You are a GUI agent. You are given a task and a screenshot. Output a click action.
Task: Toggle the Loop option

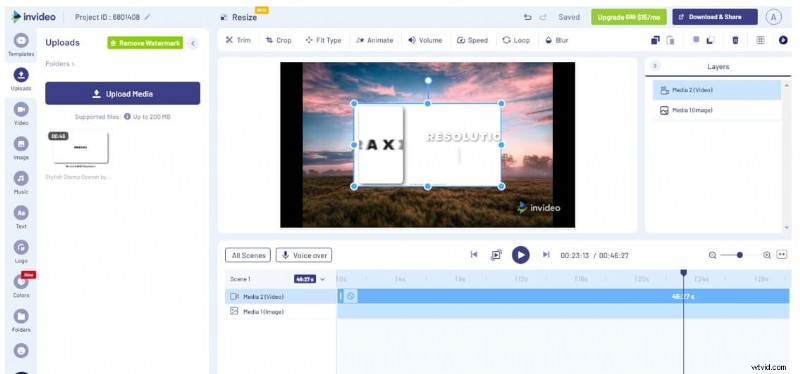pos(516,40)
